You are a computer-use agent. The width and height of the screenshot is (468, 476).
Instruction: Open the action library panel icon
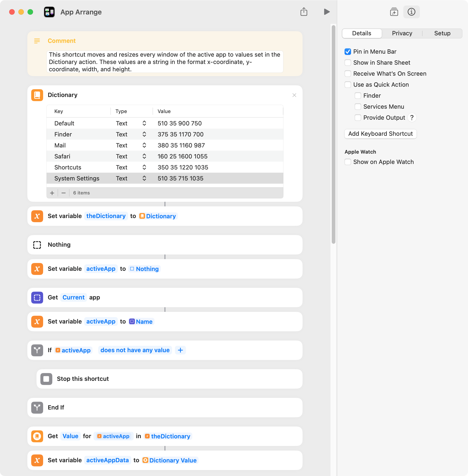(x=394, y=12)
